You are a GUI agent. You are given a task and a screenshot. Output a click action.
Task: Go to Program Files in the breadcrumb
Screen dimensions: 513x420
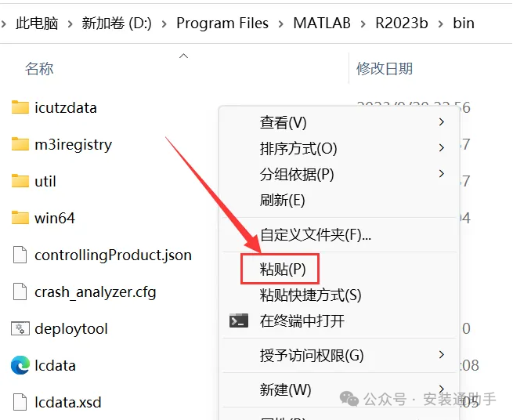[222, 24]
